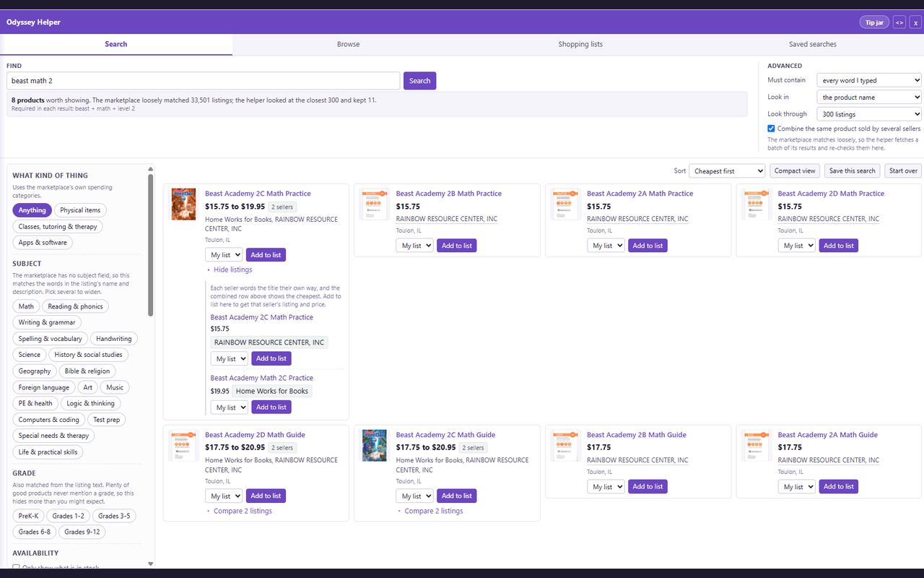Toggle the Physical items filter chip
The image size is (924, 578).
[80, 210]
